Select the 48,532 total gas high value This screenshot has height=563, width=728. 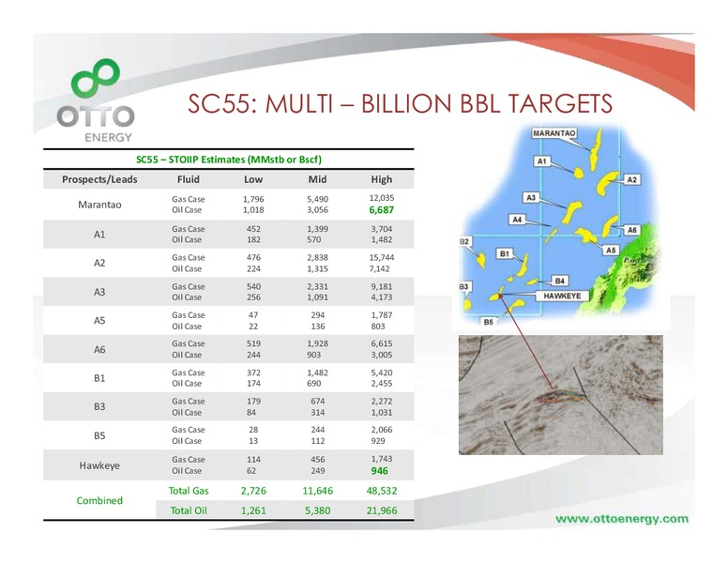tap(381, 491)
